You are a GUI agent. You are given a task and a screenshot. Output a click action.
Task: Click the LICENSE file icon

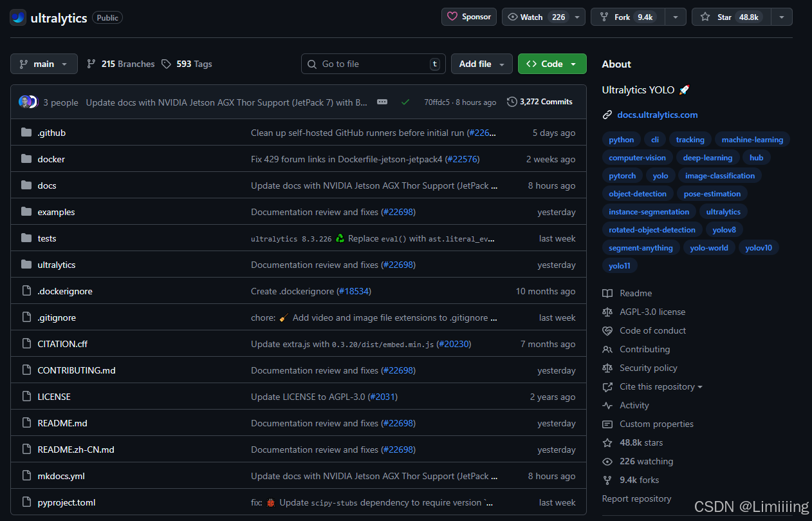[26, 397]
